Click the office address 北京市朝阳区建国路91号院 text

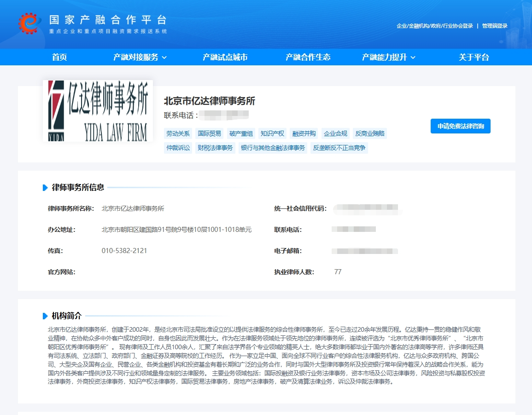176,230
